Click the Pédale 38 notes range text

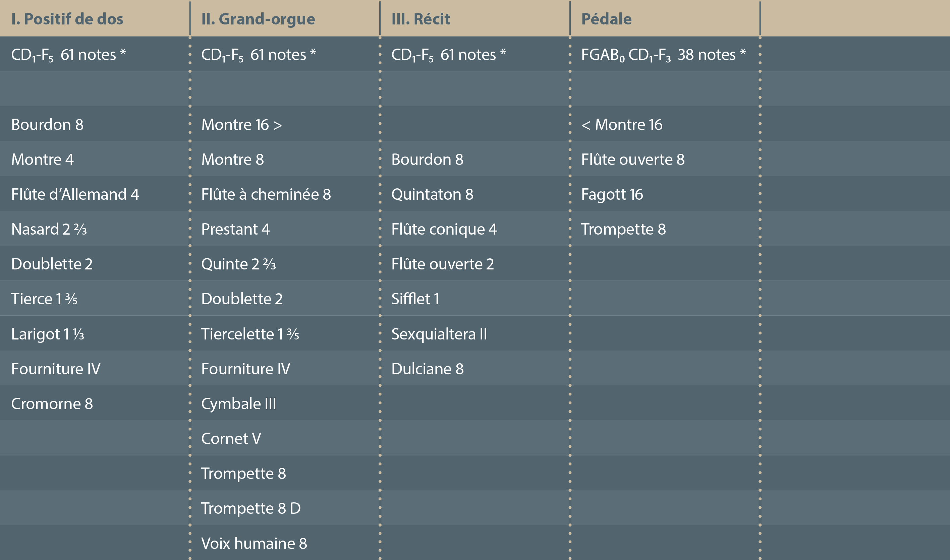663,55
